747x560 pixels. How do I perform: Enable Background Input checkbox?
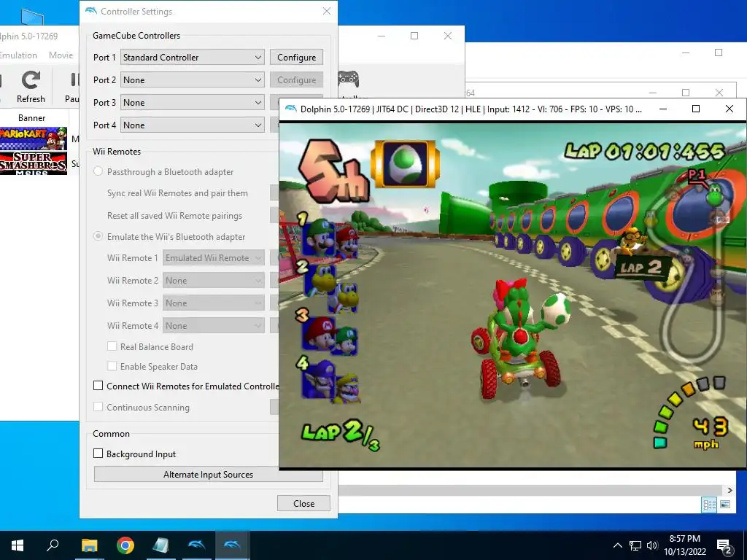[98, 454]
